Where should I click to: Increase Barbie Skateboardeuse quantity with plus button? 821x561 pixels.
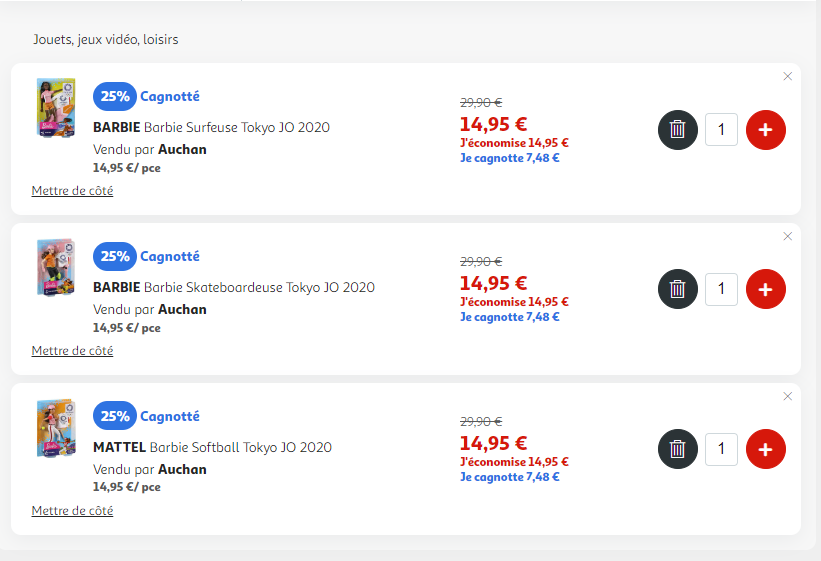point(765,289)
